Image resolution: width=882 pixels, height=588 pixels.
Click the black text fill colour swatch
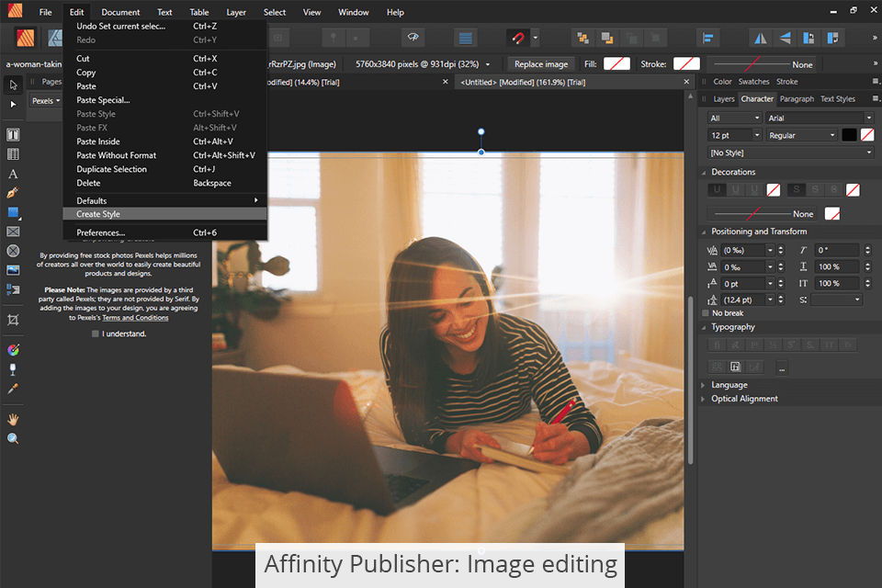[x=849, y=135]
